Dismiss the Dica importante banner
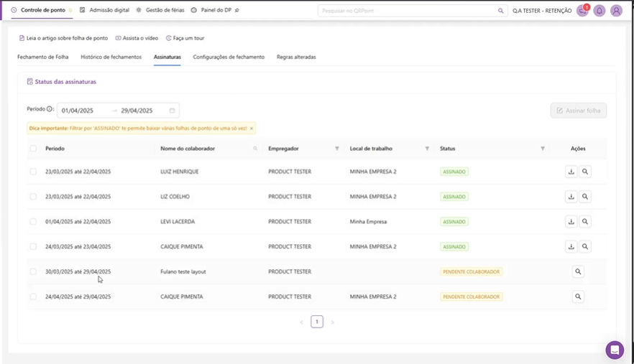 [252, 129]
